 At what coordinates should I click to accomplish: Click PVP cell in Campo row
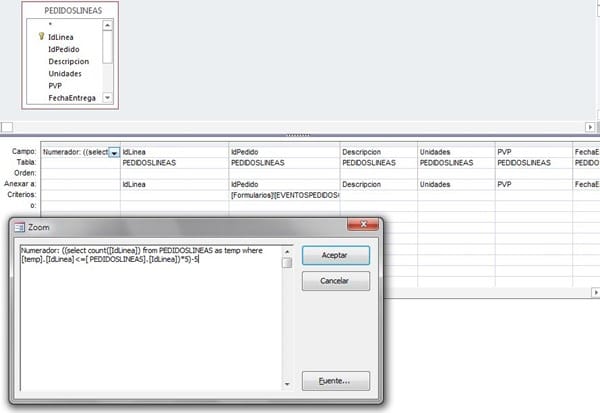pos(534,152)
